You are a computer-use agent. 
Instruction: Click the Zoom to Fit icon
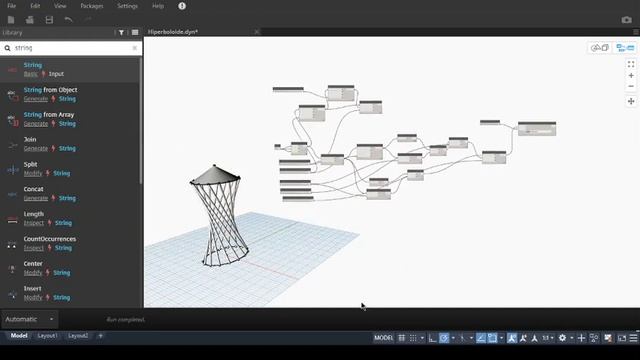[x=631, y=64]
